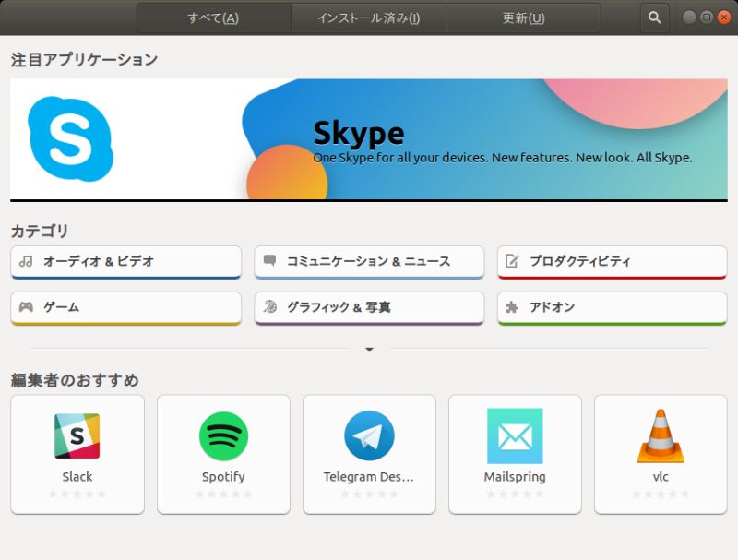This screenshot has height=560, width=738.
Task: Click the Mailspring envelope icon
Action: (515, 435)
